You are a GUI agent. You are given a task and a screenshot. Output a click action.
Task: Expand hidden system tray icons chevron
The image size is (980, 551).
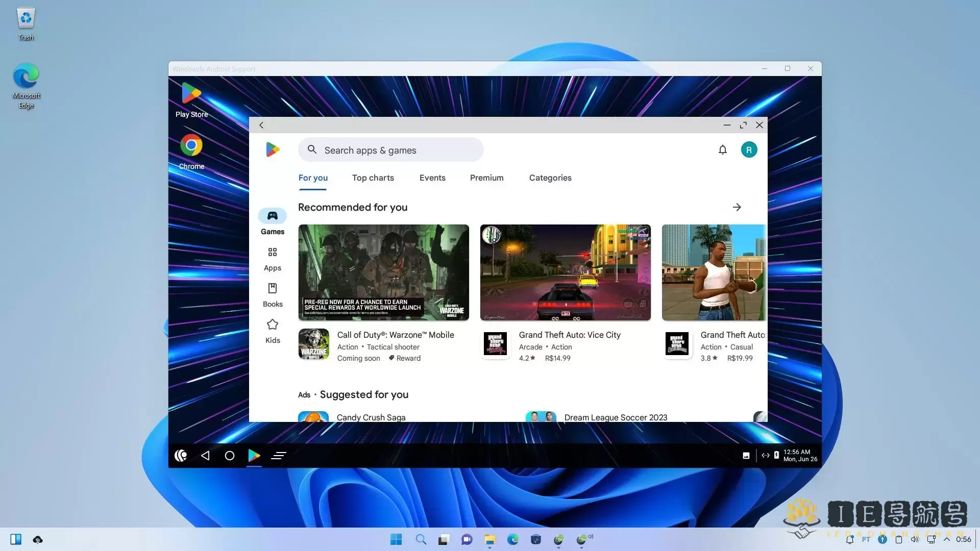(x=947, y=539)
